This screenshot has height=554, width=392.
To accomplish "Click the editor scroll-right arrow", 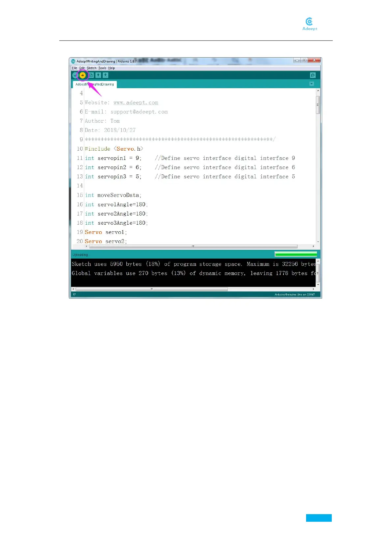I will pos(313,246).
